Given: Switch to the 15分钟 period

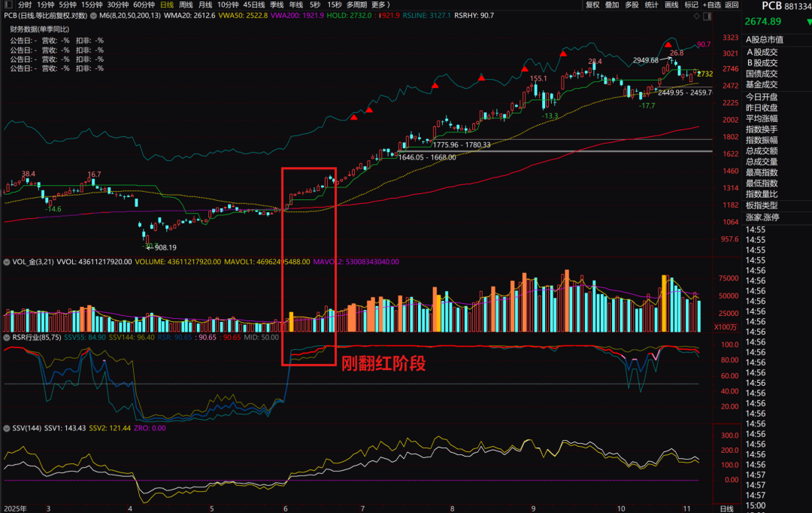Looking at the screenshot, I should pos(92,5).
